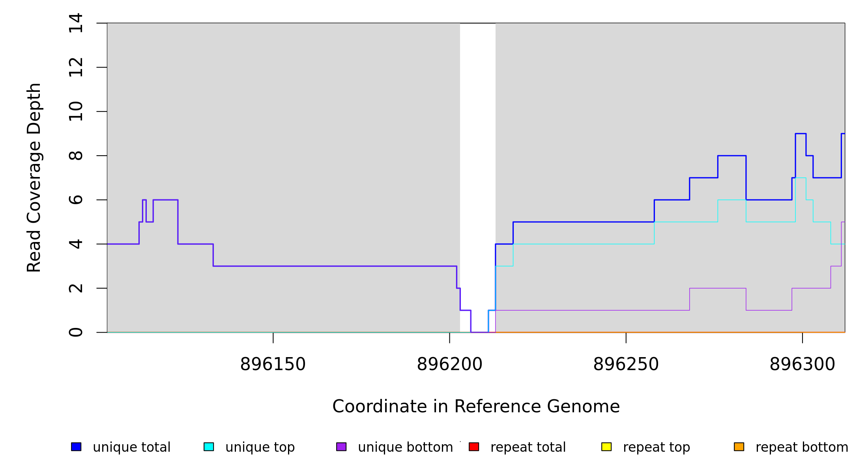868x473 pixels.
Task: Click the cyan 'unique top' legend swatch
Action: tap(209, 447)
